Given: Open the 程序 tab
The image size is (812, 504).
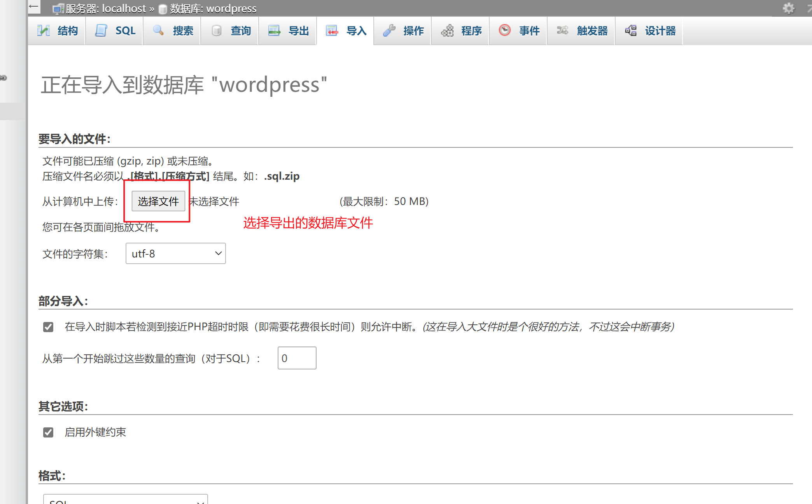Looking at the screenshot, I should (x=460, y=31).
